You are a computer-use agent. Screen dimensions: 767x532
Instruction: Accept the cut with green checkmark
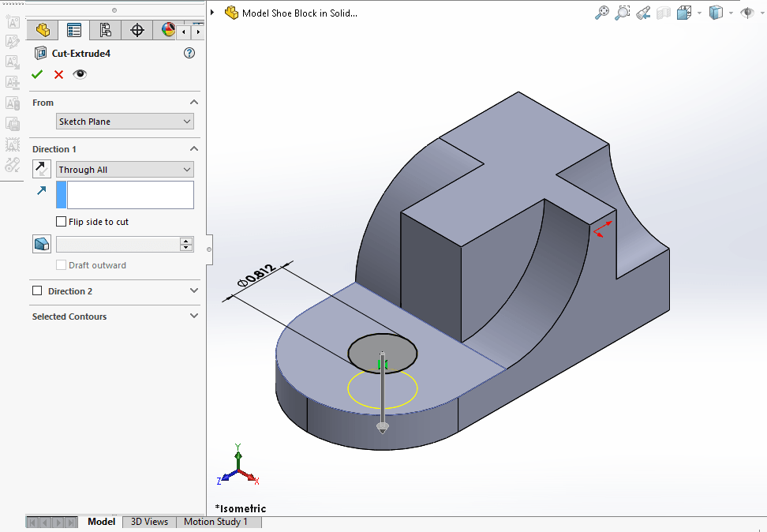37,74
